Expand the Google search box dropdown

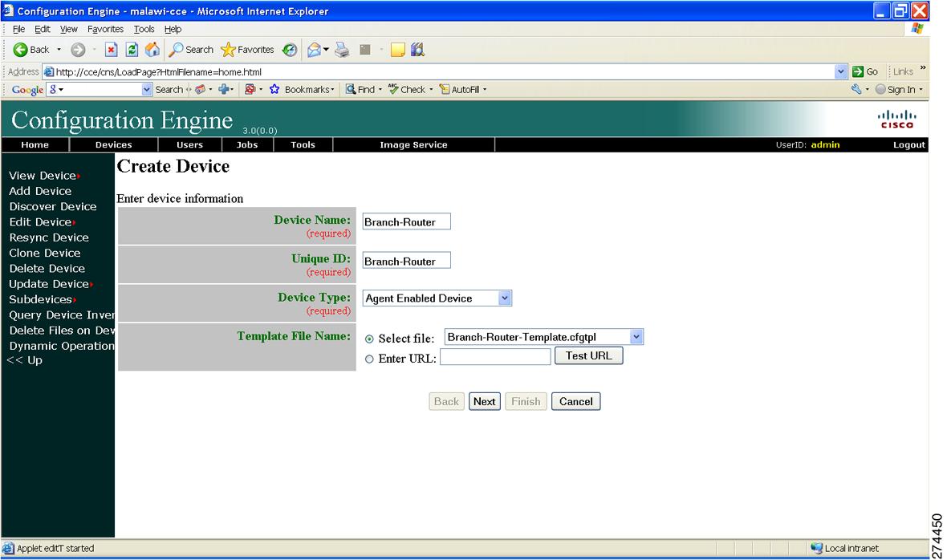147,89
